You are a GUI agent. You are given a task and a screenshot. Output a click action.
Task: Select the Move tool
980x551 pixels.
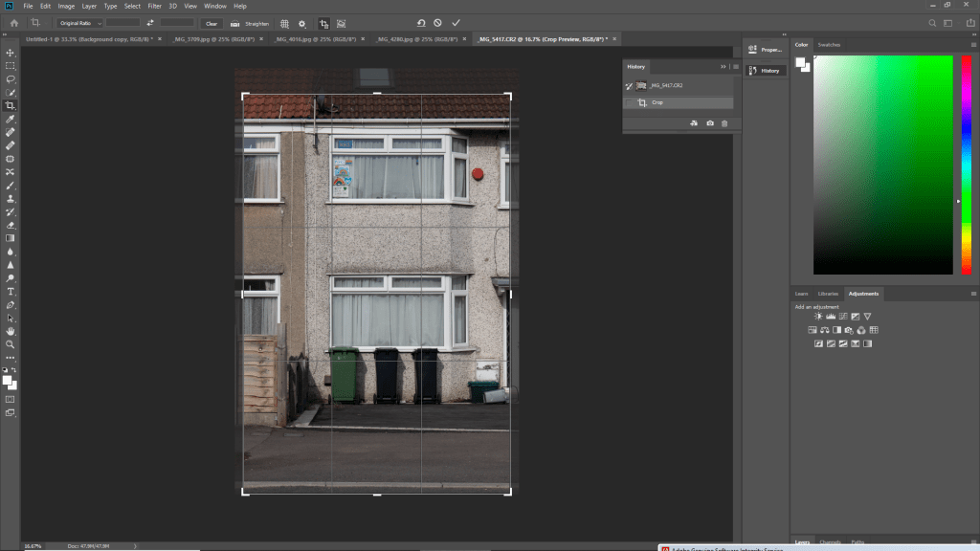pos(11,53)
